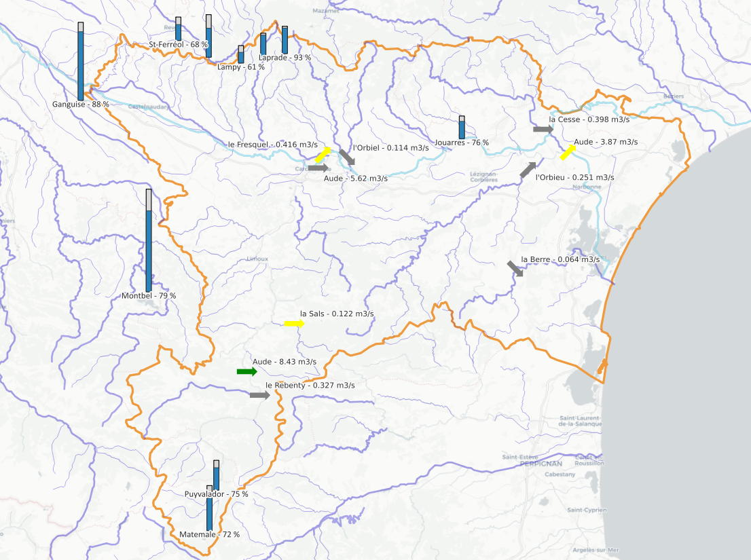Select the Matemale reservoir level bar
751x560 pixels.
click(209, 508)
